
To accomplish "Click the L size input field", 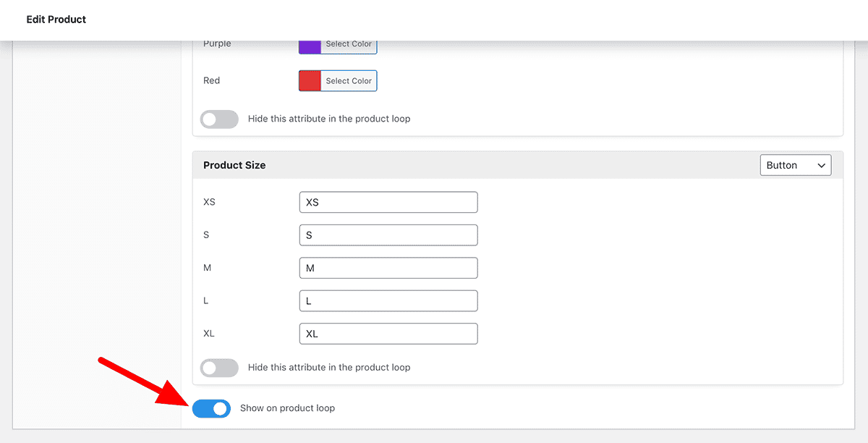I will (388, 300).
